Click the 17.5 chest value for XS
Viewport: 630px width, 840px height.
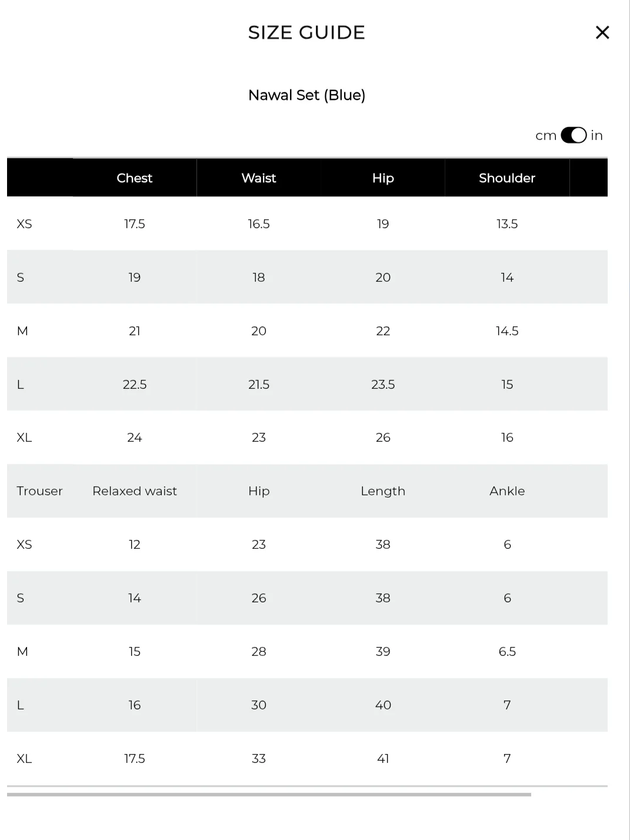(x=135, y=224)
